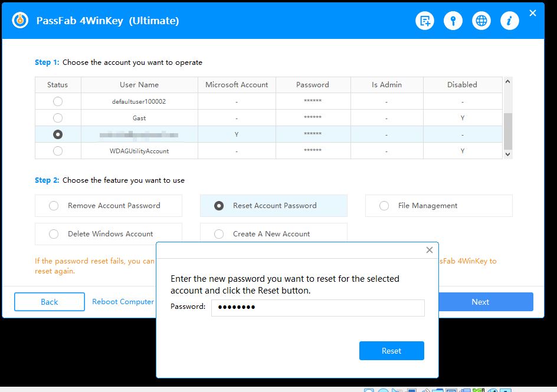Screen dimensions: 557x392
Task: Click the Status column header
Action: pos(58,85)
